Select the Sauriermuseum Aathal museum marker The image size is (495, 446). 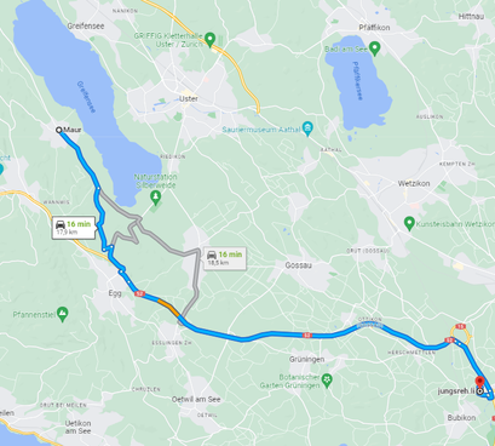(307, 129)
